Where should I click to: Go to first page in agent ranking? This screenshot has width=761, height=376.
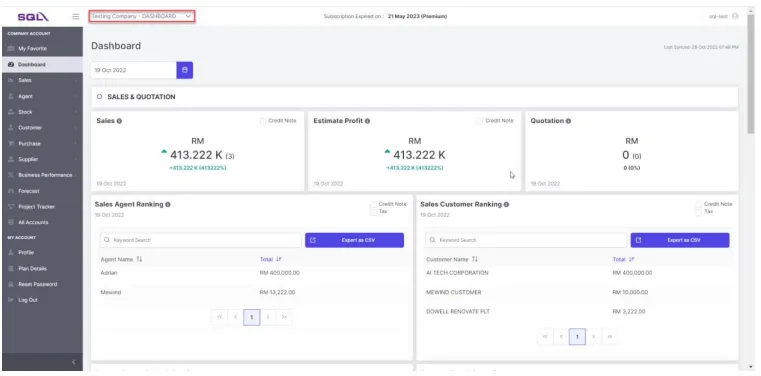point(219,317)
